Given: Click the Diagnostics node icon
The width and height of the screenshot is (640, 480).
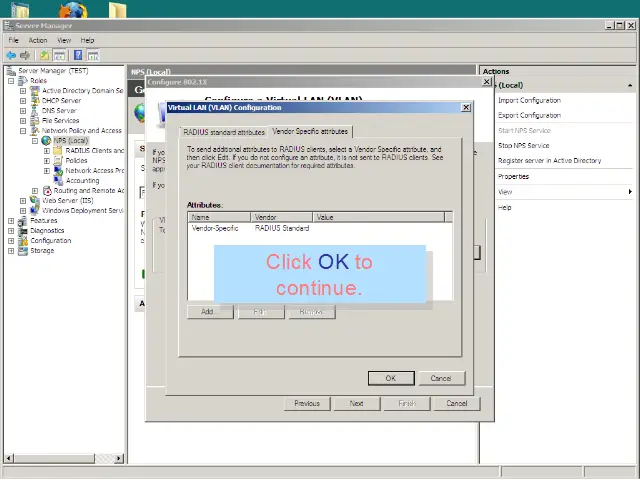Looking at the screenshot, I should (x=23, y=231).
